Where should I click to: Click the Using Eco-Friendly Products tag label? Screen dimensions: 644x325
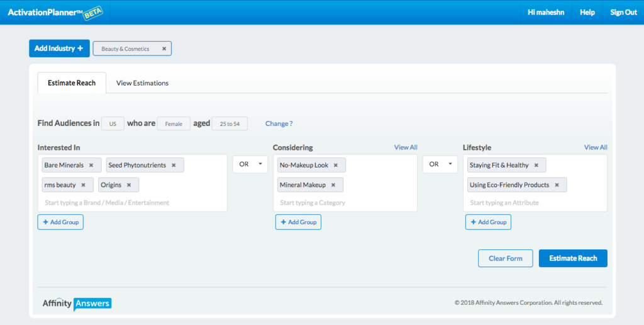pos(509,185)
